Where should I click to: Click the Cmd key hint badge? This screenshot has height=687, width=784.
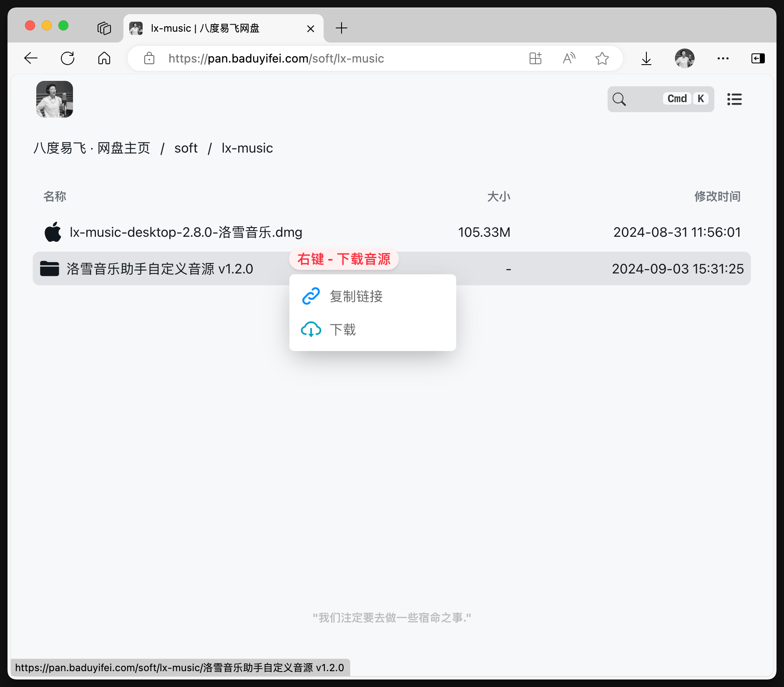[x=677, y=99]
